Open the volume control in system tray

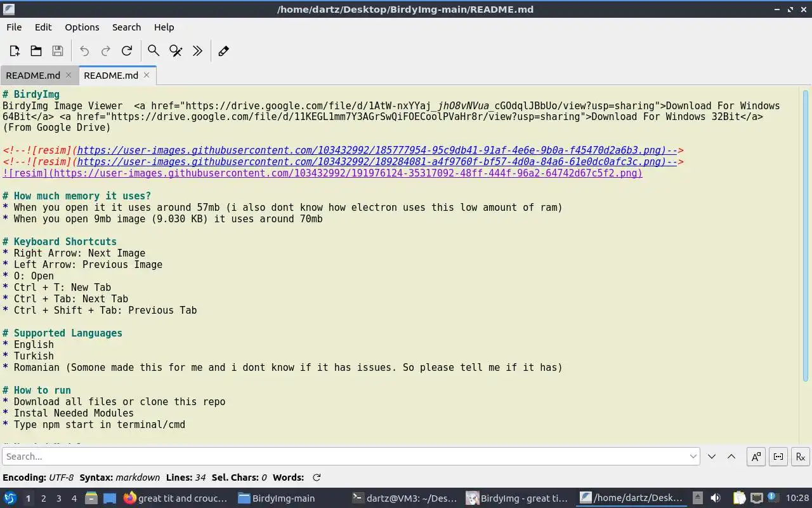click(716, 498)
